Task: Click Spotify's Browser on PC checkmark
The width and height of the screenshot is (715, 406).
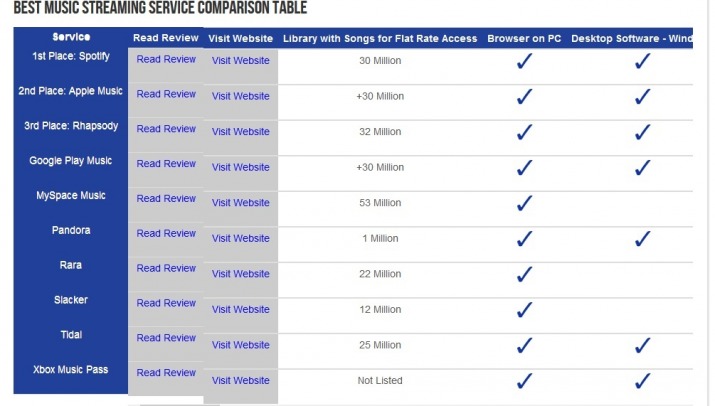Action: pyautogui.click(x=524, y=61)
